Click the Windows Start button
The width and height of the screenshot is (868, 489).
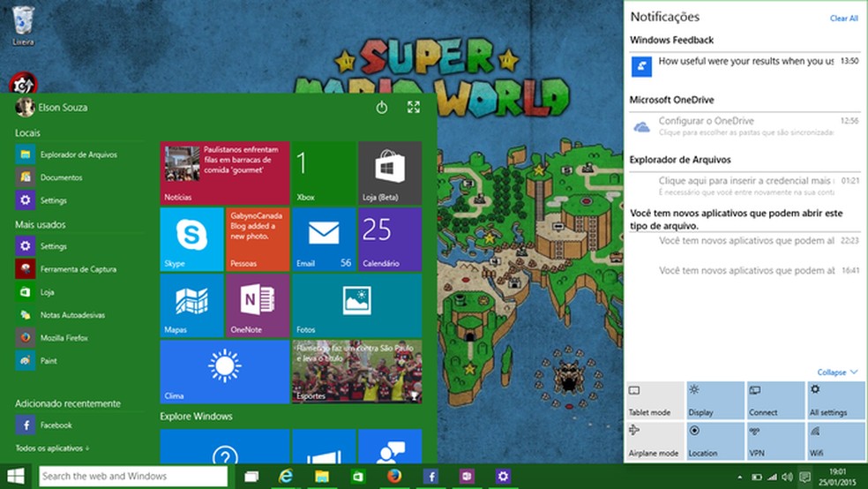pyautogui.click(x=16, y=477)
